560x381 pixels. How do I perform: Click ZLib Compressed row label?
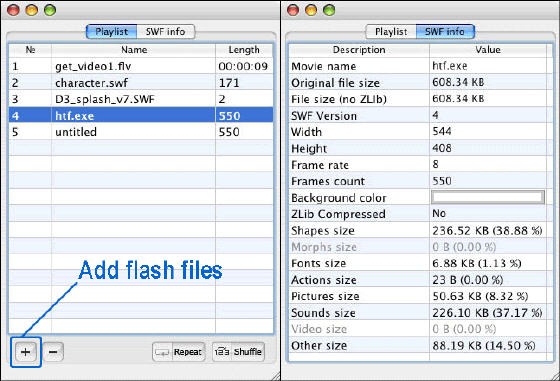pyautogui.click(x=338, y=214)
